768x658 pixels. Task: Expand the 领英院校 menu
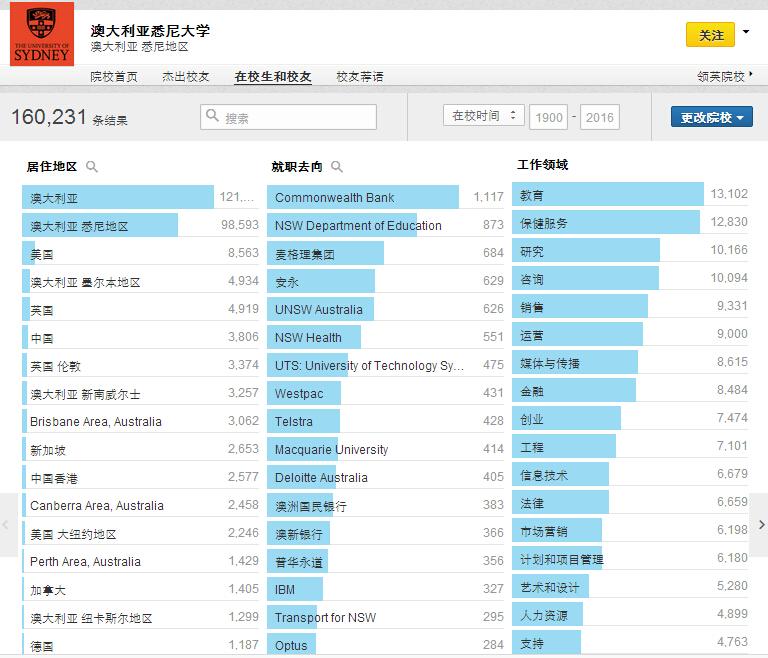coord(724,76)
